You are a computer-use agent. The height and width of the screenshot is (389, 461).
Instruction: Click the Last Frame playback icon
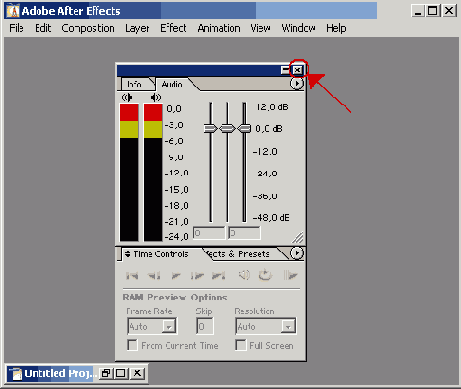point(219,275)
